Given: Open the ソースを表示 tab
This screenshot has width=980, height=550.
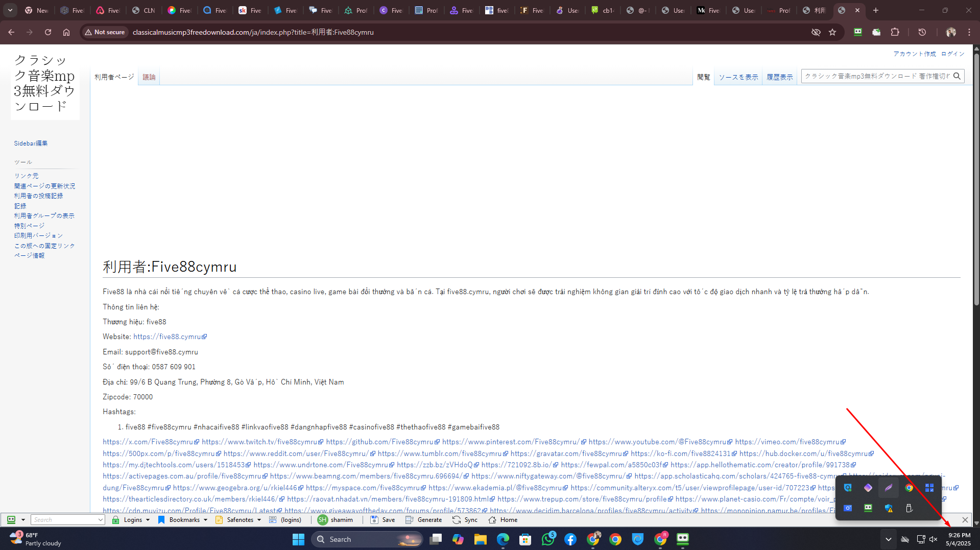Looking at the screenshot, I should point(738,77).
